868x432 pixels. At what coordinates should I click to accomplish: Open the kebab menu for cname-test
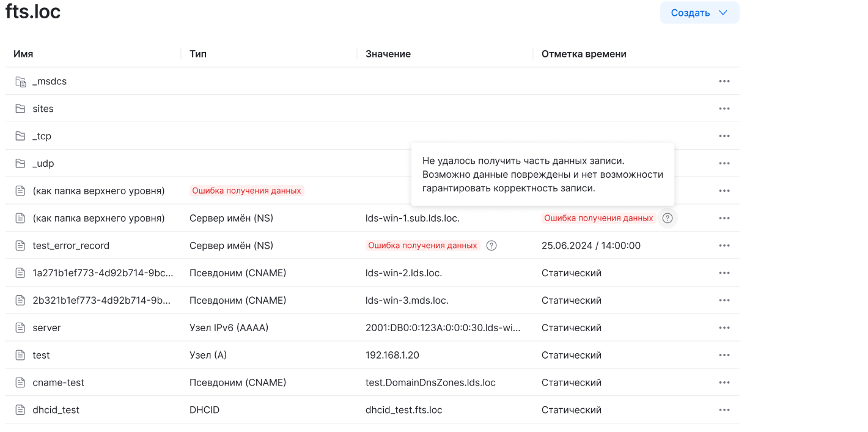[724, 382]
